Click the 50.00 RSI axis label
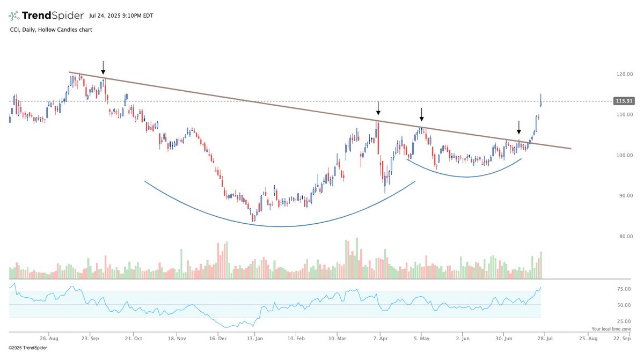The height and width of the screenshot is (352, 644). click(x=624, y=305)
